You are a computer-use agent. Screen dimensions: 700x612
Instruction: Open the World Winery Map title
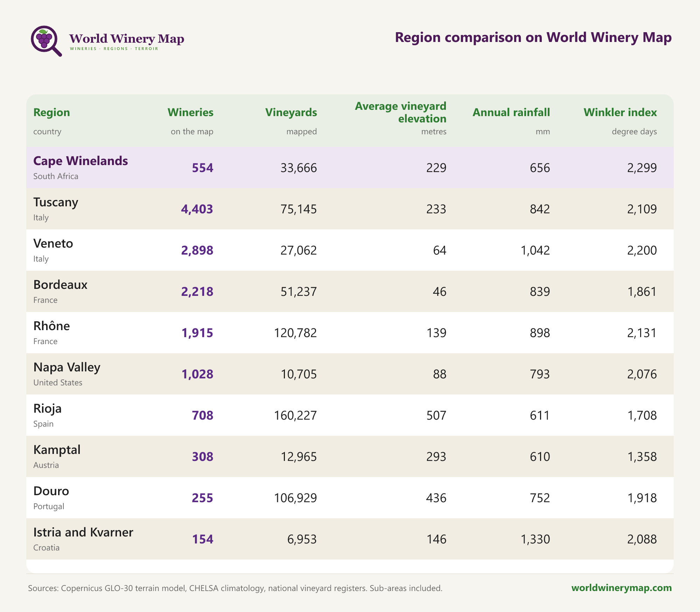pyautogui.click(x=127, y=38)
